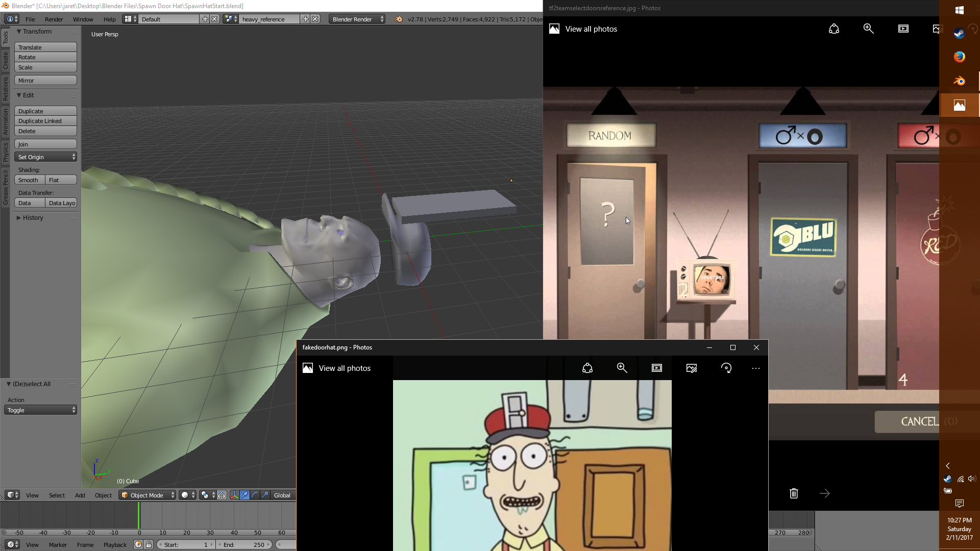The height and width of the screenshot is (551, 980).
Task: Toggle the rotate manipulator
Action: [x=255, y=495]
